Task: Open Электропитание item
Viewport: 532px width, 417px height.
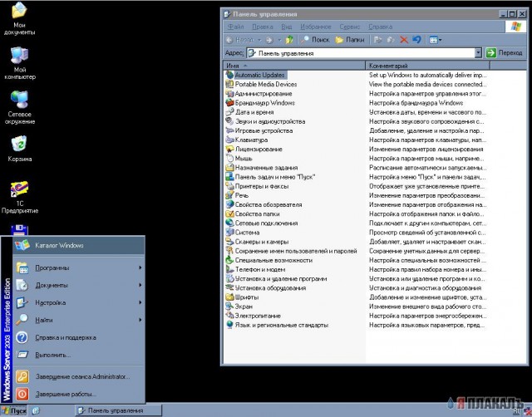Action: pos(253,316)
